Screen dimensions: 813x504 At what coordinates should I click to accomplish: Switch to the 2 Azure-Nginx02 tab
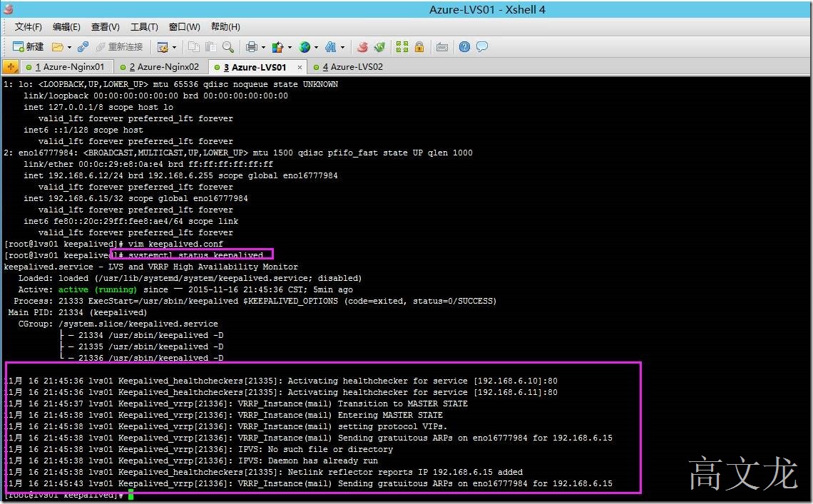[x=160, y=67]
